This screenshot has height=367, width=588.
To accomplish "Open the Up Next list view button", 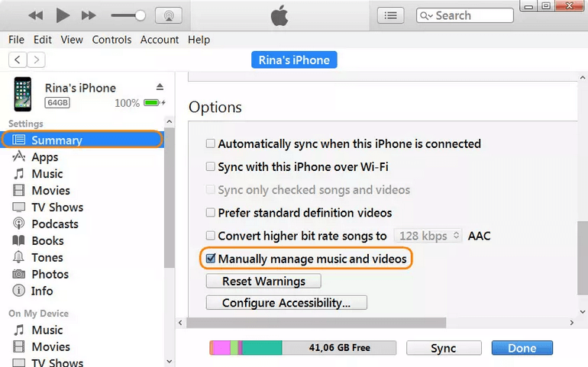I will (390, 15).
